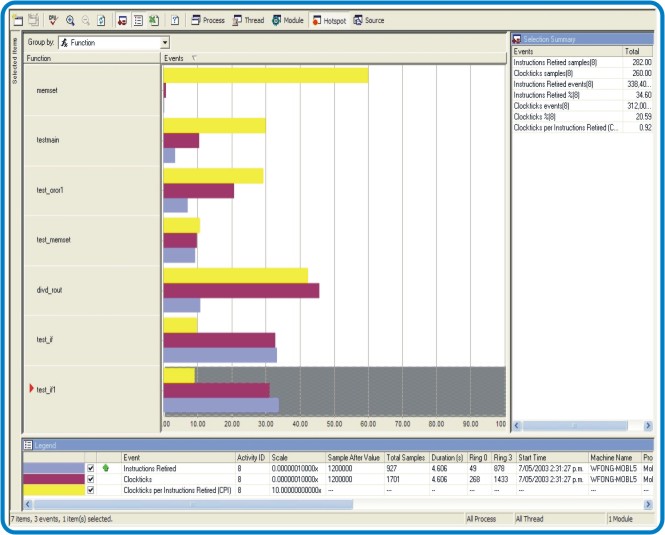Click the red arrow marker beside test_if1
Image resolution: width=665 pixels, height=535 pixels.
[x=31, y=388]
